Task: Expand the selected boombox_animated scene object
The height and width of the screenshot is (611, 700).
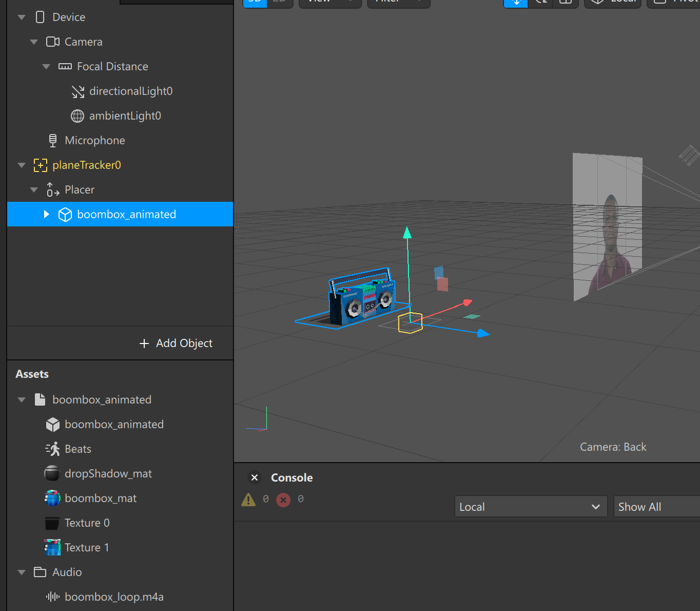Action: [46, 214]
